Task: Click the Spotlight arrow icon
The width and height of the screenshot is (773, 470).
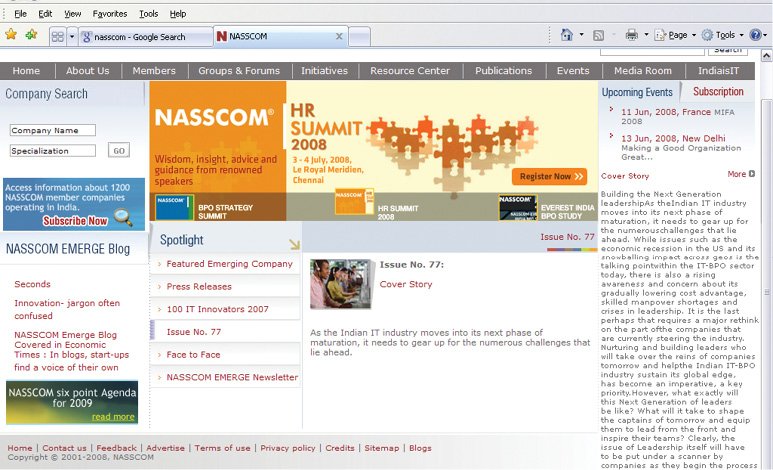Action: 294,244
